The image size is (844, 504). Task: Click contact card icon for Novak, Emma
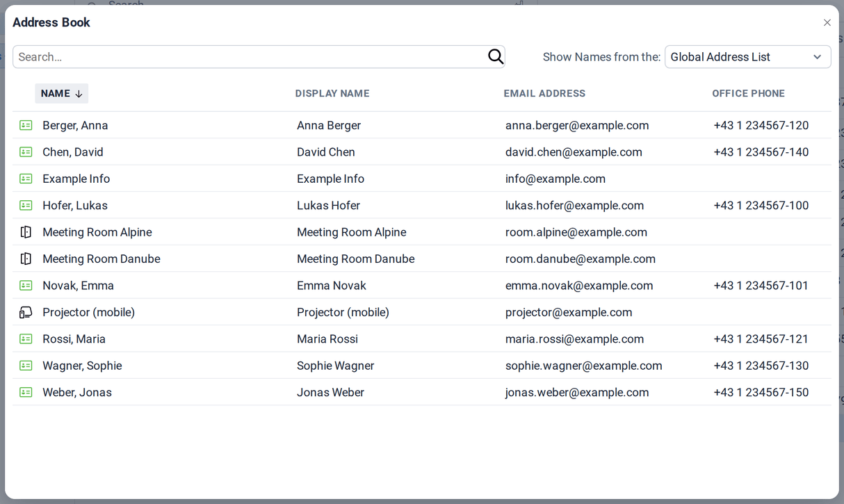click(x=26, y=286)
